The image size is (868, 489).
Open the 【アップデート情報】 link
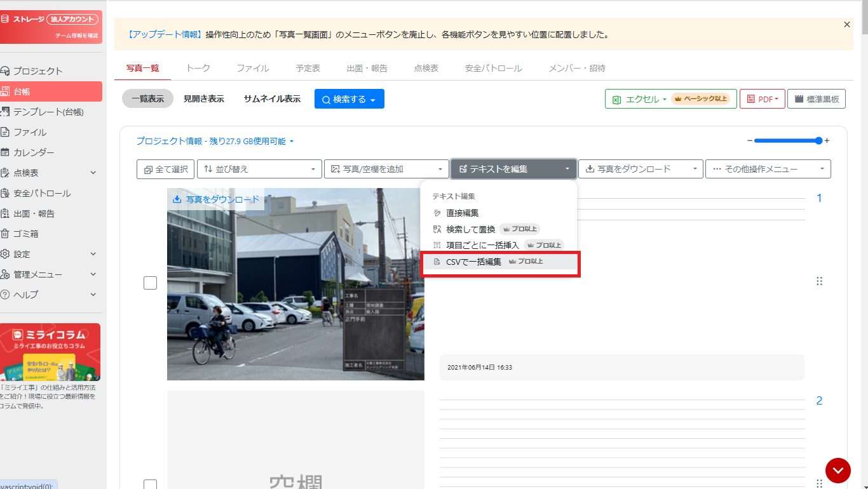pos(165,35)
